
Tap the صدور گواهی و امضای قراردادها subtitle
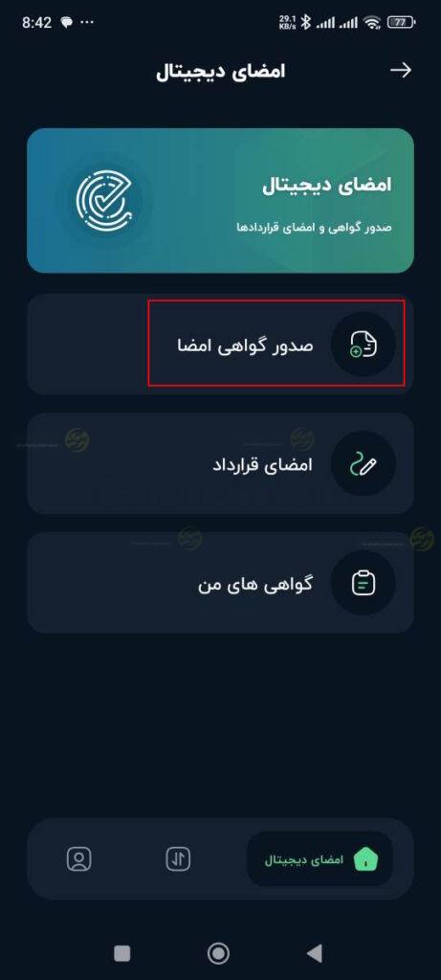[x=314, y=228]
